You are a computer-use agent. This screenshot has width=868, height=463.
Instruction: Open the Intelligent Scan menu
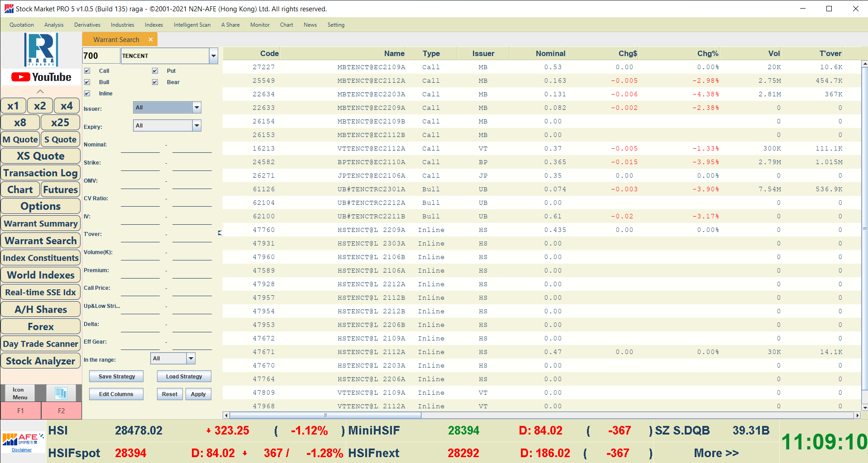tap(192, 25)
